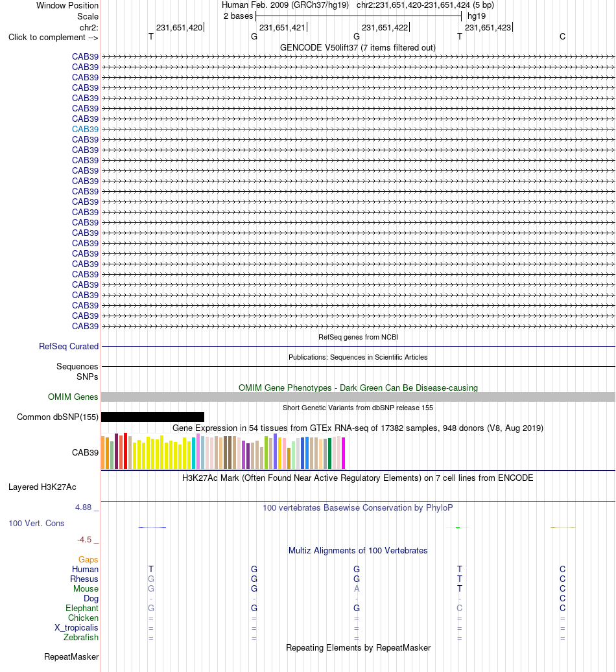Click the 'RepeatMasker' track label
616x672 pixels.
(71, 657)
